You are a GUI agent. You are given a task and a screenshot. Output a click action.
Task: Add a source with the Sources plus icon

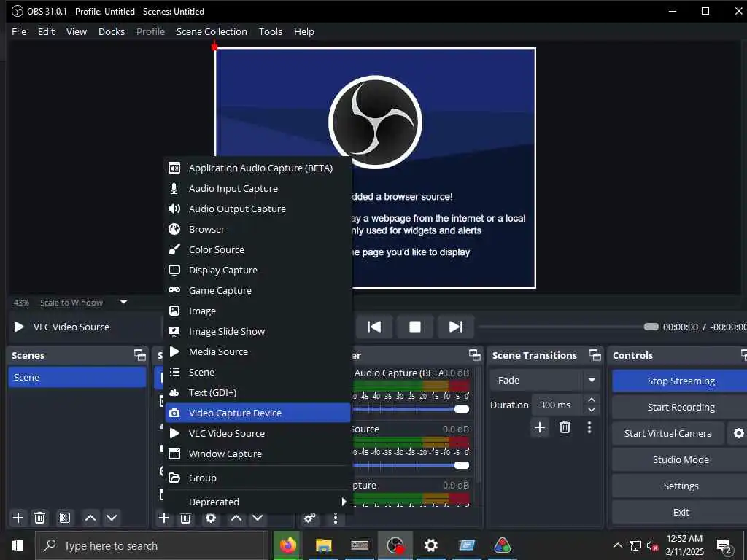(164, 518)
